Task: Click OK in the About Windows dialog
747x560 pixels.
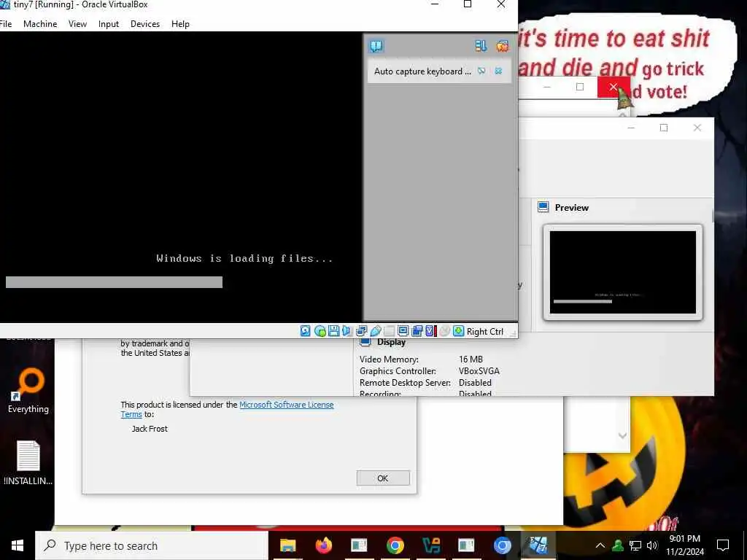Action: tap(383, 478)
